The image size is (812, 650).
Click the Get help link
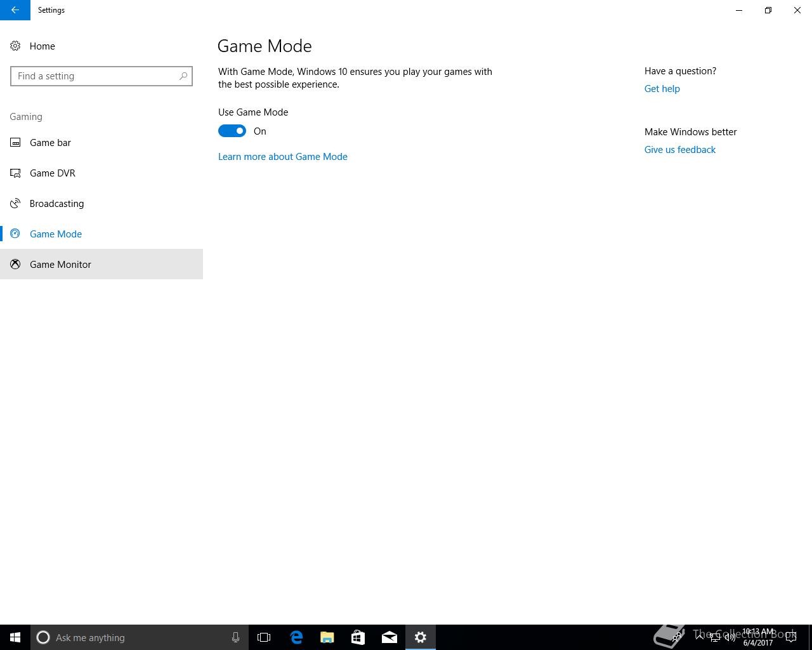662,89
